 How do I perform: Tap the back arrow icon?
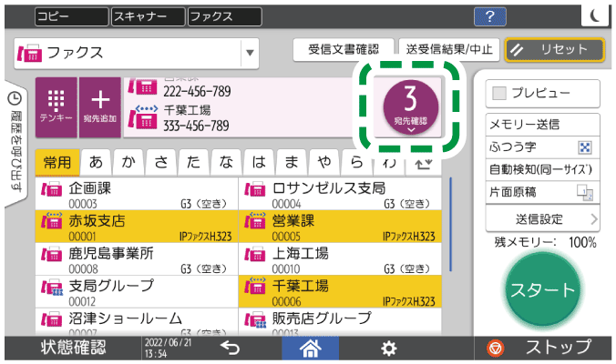[x=230, y=348]
